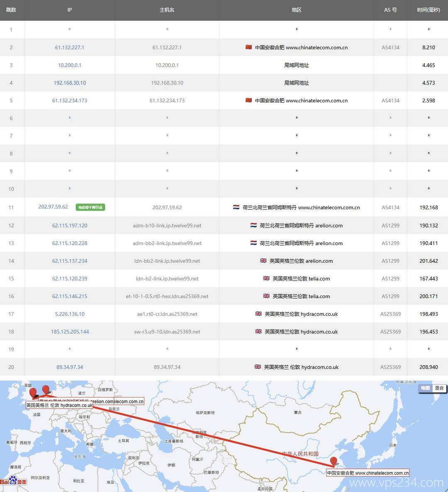The image size is (448, 492).
Task: Click the Netherlands flag in hop 13 row
Action: 253,243
